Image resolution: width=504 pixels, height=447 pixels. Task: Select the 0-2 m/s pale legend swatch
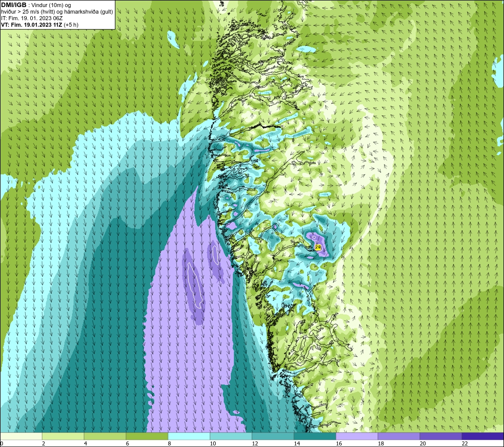(21, 436)
